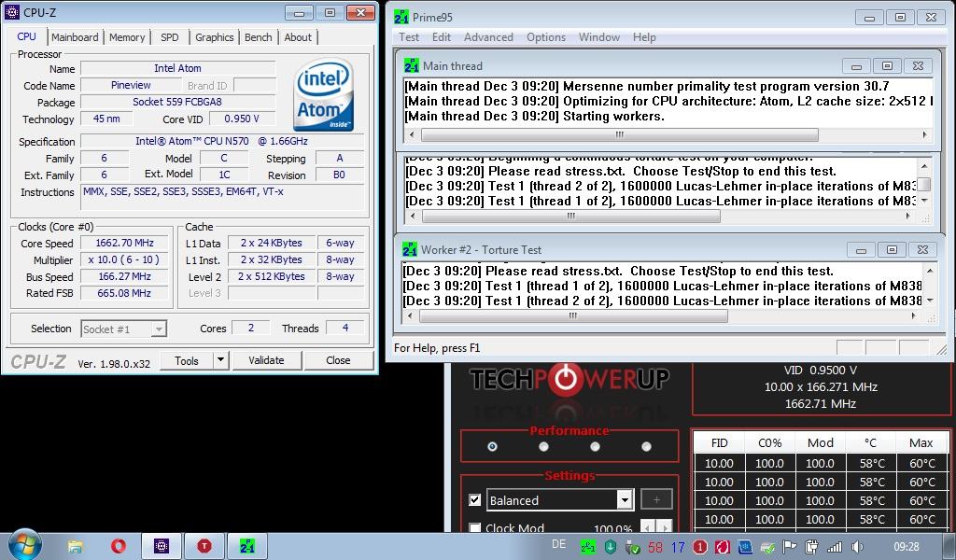Enable the Clock Mod checkbox

point(475,527)
